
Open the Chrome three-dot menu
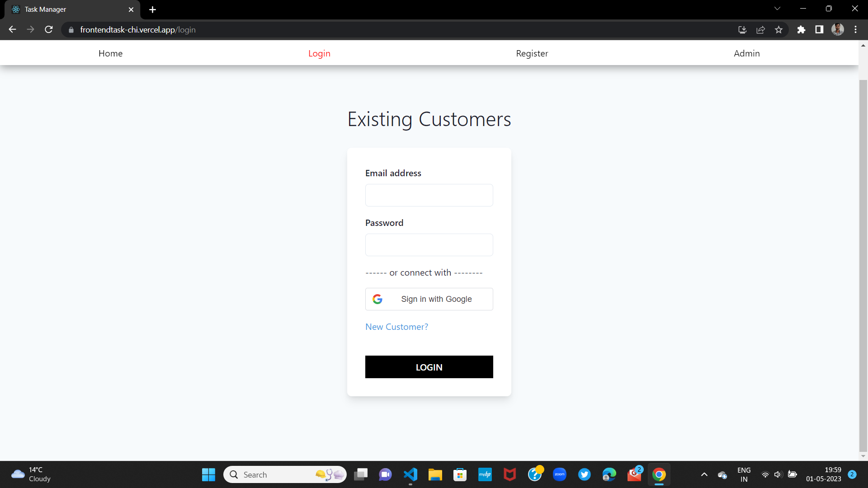pos(855,30)
